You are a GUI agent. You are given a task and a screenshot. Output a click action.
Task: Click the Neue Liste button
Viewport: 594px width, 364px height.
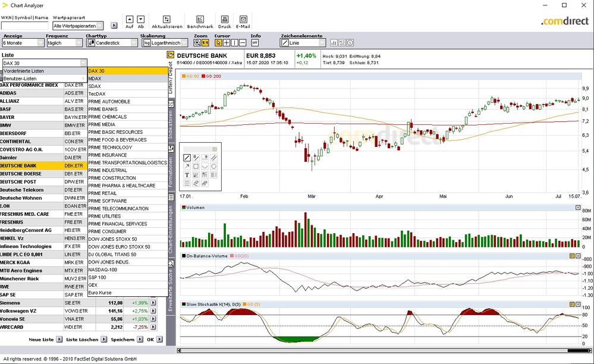(x=45, y=339)
